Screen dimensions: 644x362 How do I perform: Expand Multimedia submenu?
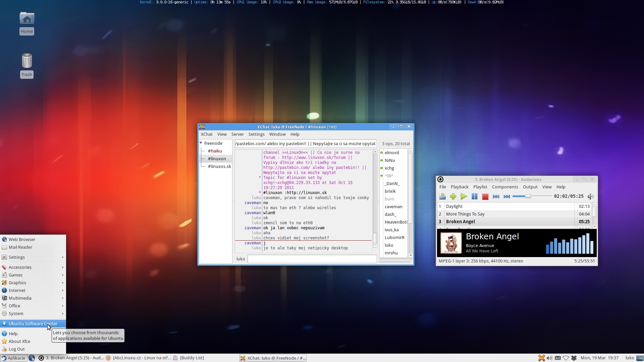[x=33, y=298]
